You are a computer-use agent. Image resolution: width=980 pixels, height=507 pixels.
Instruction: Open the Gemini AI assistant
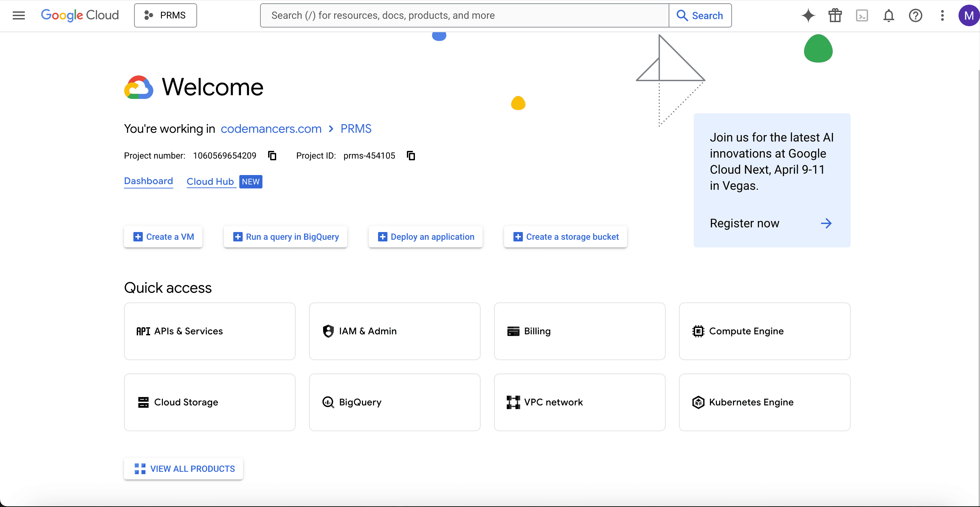click(808, 15)
